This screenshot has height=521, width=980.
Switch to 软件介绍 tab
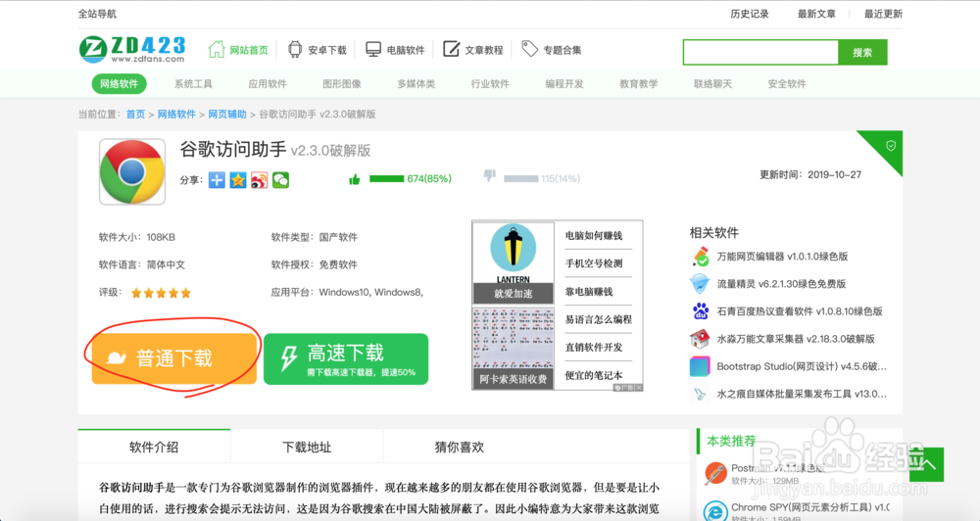pyautogui.click(x=154, y=447)
